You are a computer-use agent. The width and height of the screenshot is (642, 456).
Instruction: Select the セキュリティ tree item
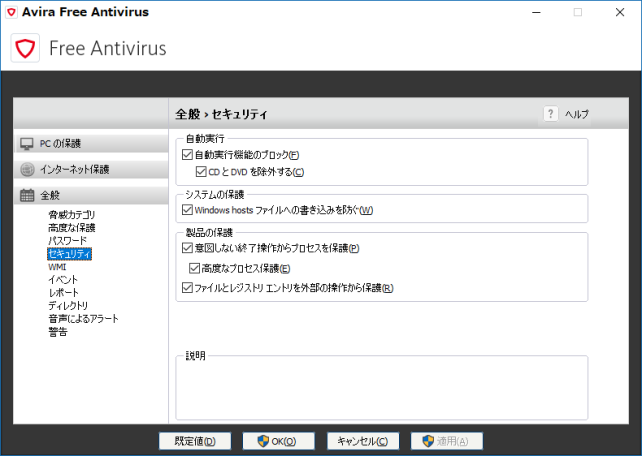coord(70,254)
